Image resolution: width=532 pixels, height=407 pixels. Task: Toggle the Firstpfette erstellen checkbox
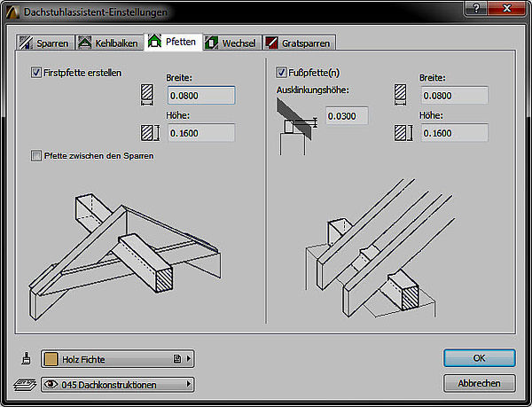pos(36,73)
